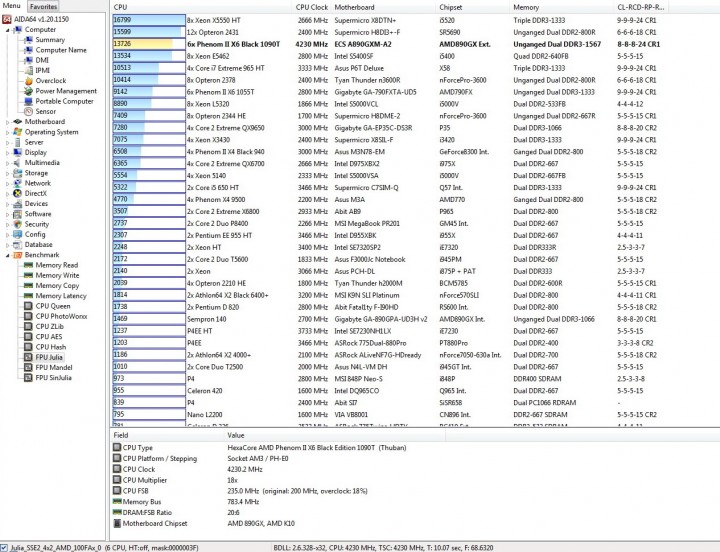Viewport: 720px width, 552px height.
Task: Click the DirectX tree icon
Action: (x=17, y=193)
